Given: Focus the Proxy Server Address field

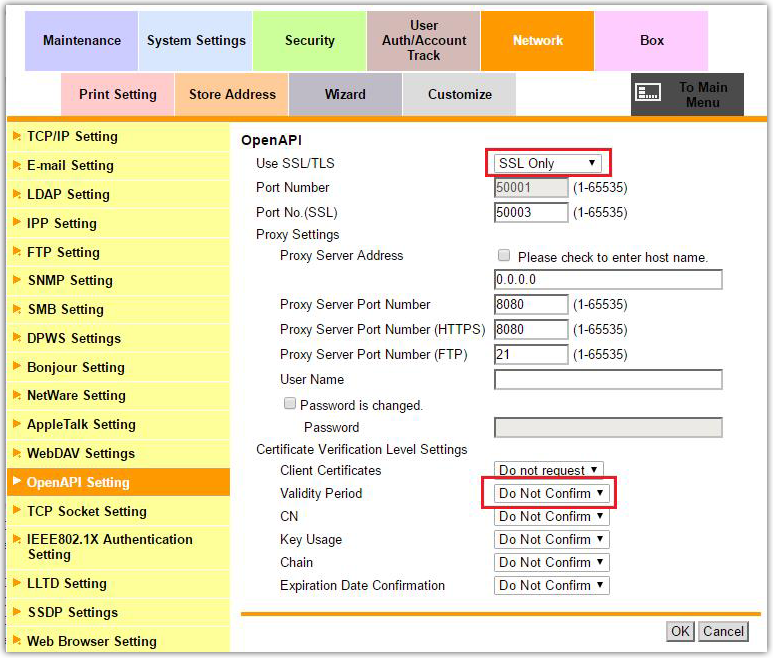Looking at the screenshot, I should pyautogui.click(x=608, y=280).
